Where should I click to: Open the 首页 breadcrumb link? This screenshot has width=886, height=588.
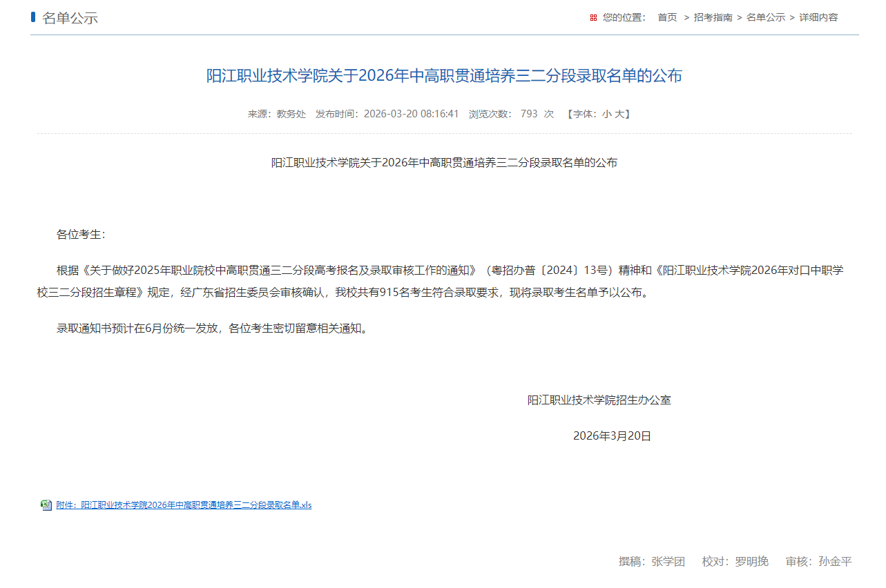(x=666, y=17)
